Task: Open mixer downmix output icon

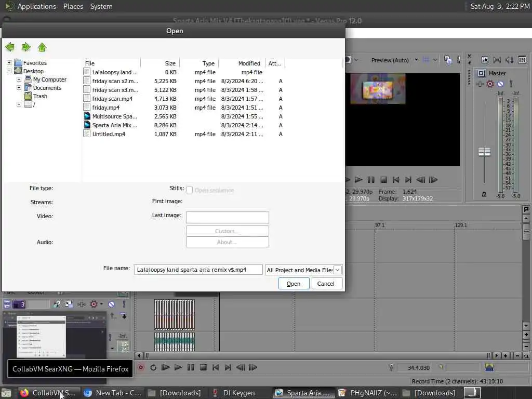Action: [497, 60]
